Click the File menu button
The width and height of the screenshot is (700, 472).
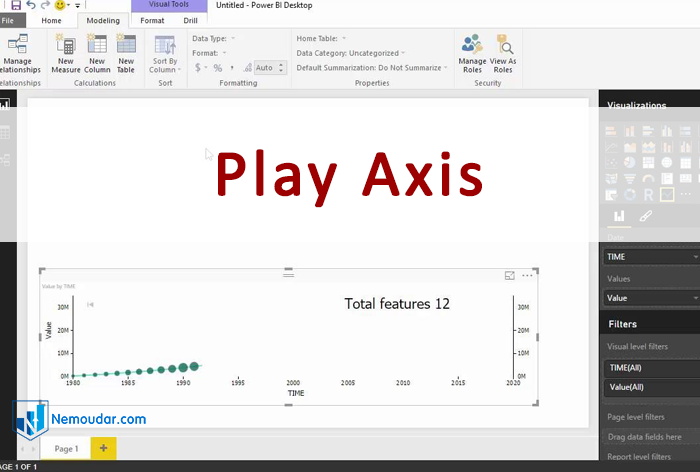pyautogui.click(x=7, y=20)
